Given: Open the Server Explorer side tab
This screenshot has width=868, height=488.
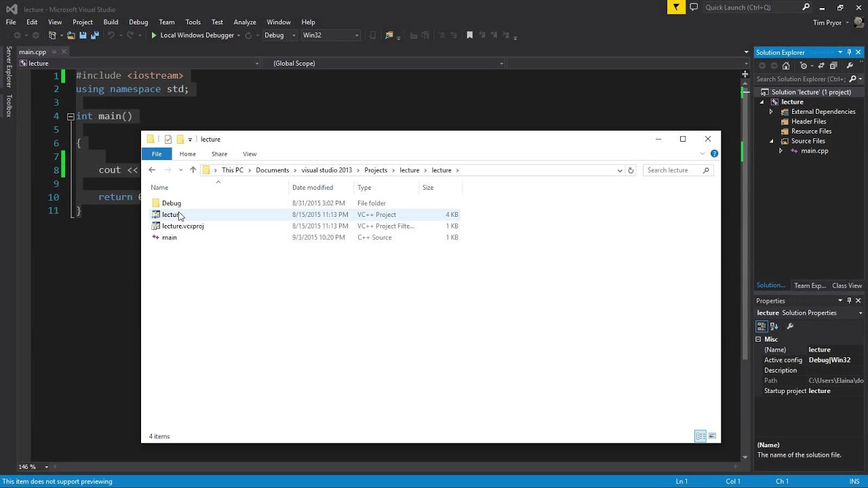Looking at the screenshot, I should (x=9, y=66).
